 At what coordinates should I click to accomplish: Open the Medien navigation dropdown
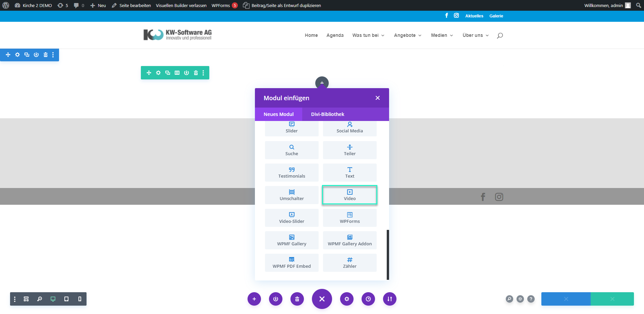pos(442,35)
